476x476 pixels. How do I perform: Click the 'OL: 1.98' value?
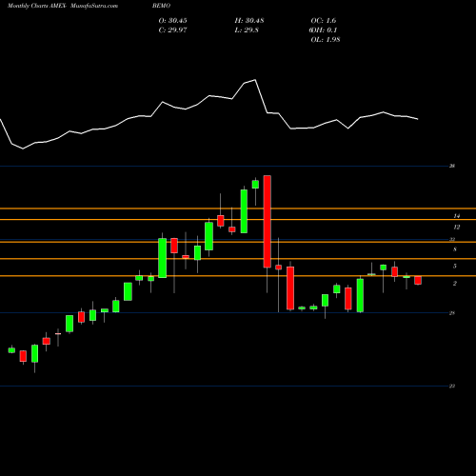[x=326, y=40]
